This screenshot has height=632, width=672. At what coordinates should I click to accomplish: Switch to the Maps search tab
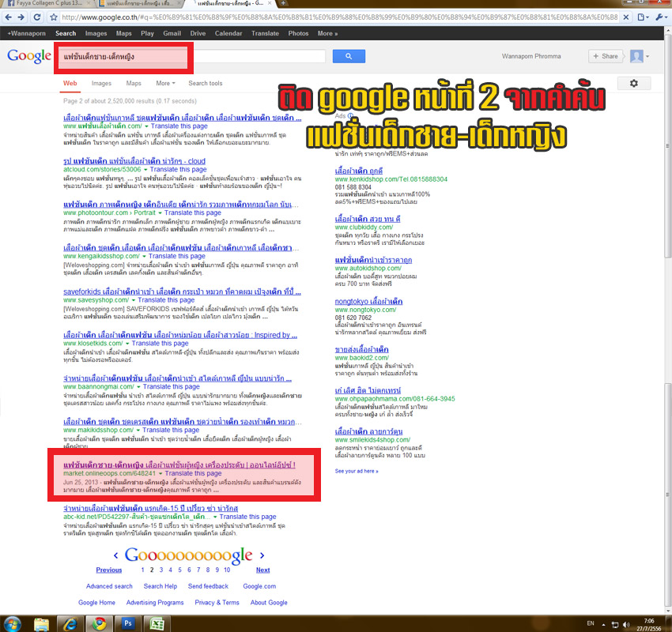pos(134,83)
